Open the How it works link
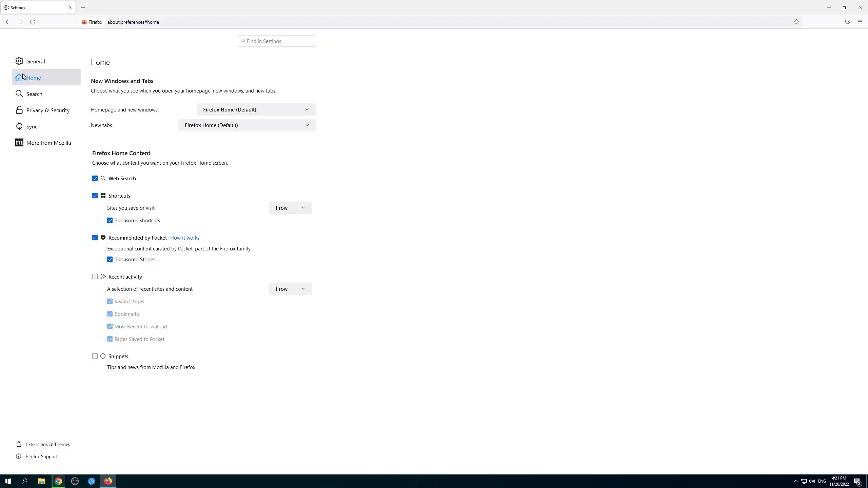Image resolution: width=868 pixels, height=488 pixels. (x=184, y=238)
